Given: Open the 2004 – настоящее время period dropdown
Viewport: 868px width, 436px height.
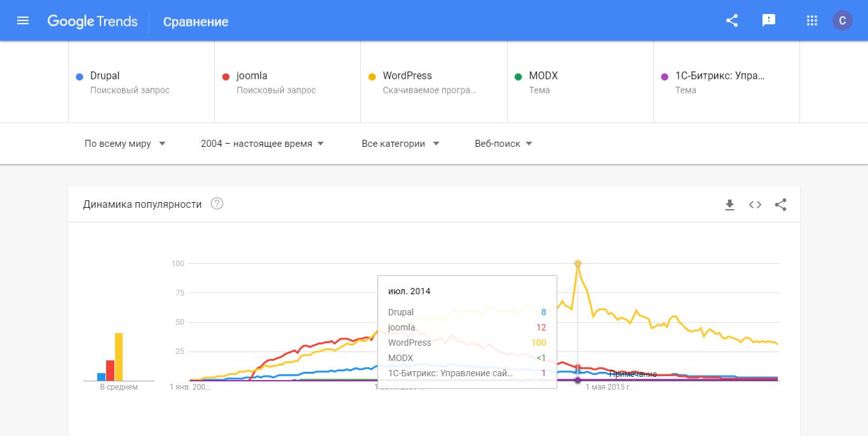Looking at the screenshot, I should [262, 144].
